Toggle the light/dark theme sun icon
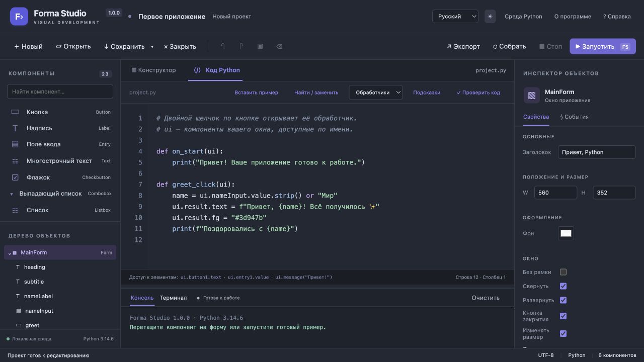This screenshot has height=362, width=644. click(x=490, y=17)
